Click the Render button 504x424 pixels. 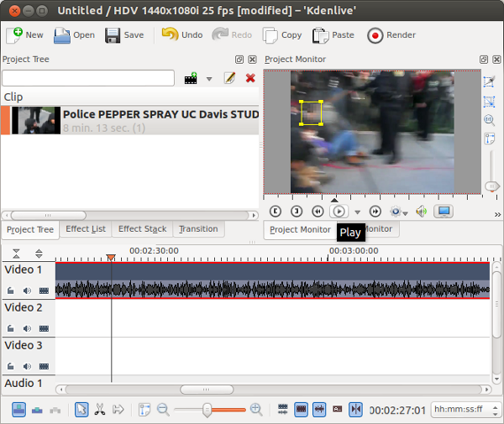(x=391, y=35)
